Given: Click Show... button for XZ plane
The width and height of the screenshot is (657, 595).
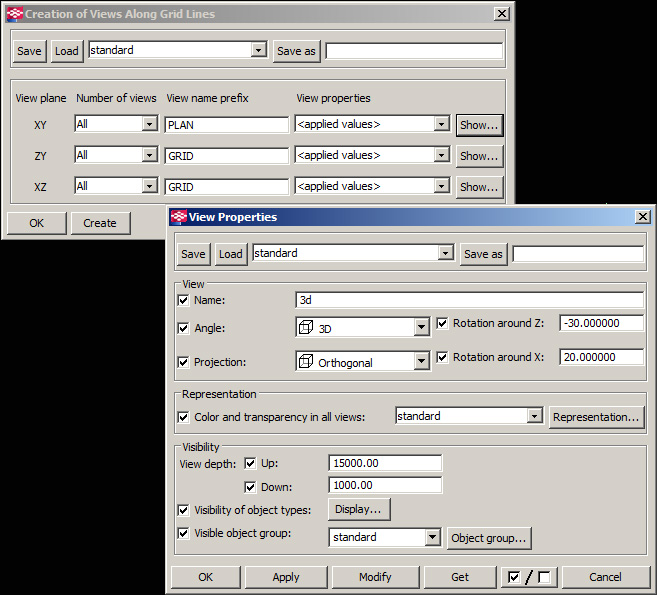Looking at the screenshot, I should click(479, 187).
